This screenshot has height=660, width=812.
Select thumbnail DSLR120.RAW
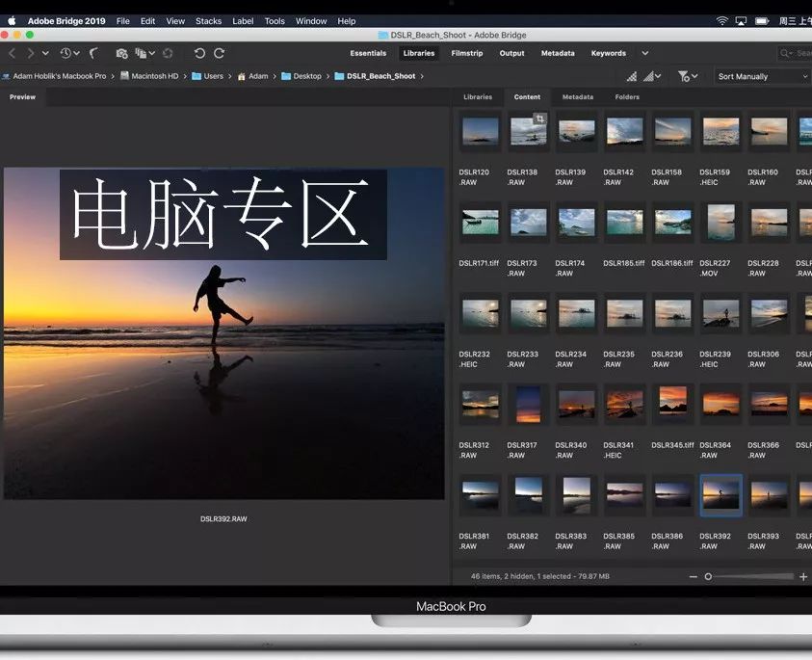[x=481, y=131]
